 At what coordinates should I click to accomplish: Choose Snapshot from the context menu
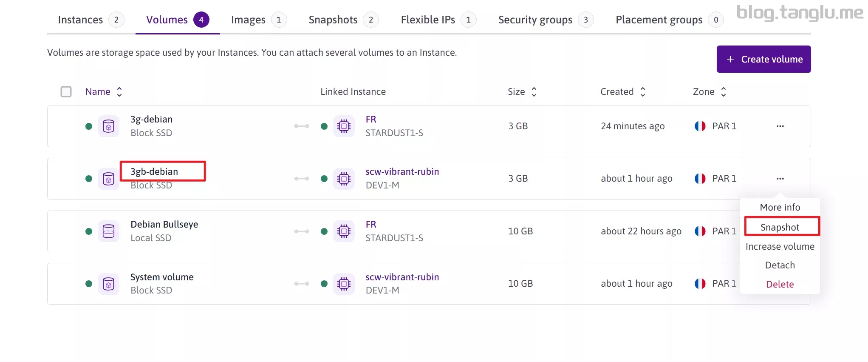coord(780,227)
